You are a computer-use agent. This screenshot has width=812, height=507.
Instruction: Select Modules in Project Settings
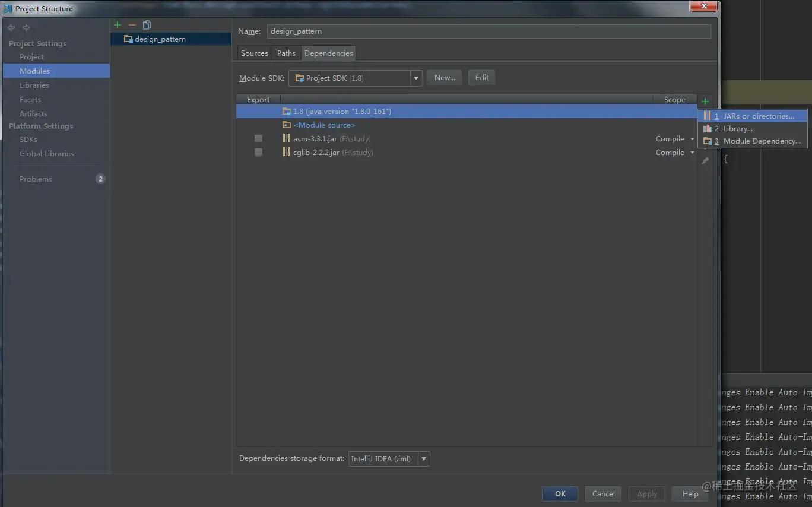(56, 71)
